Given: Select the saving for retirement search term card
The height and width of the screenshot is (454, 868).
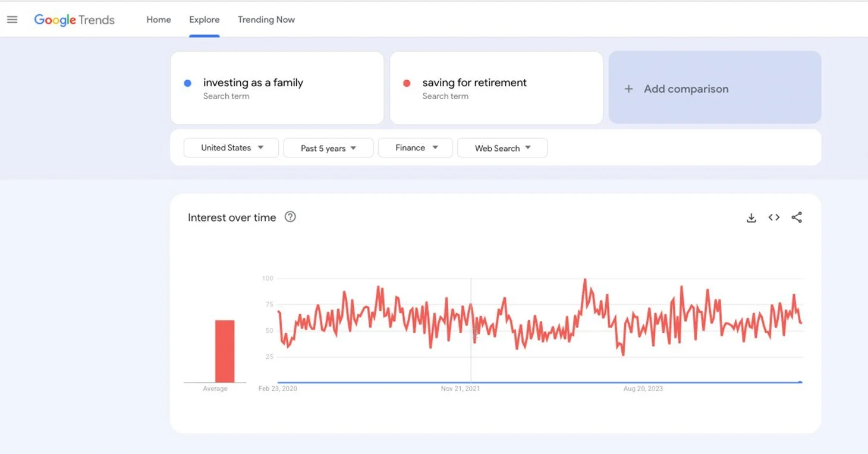Looking at the screenshot, I should [x=496, y=88].
